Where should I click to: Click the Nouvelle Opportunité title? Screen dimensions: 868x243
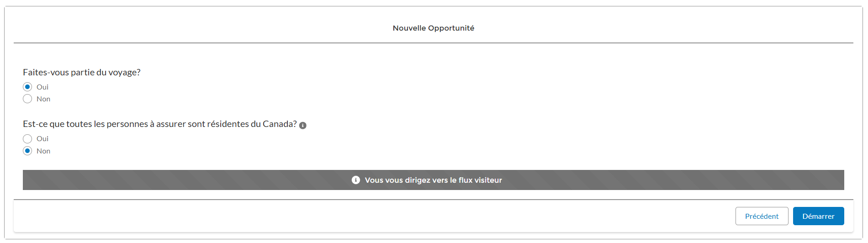(x=434, y=28)
